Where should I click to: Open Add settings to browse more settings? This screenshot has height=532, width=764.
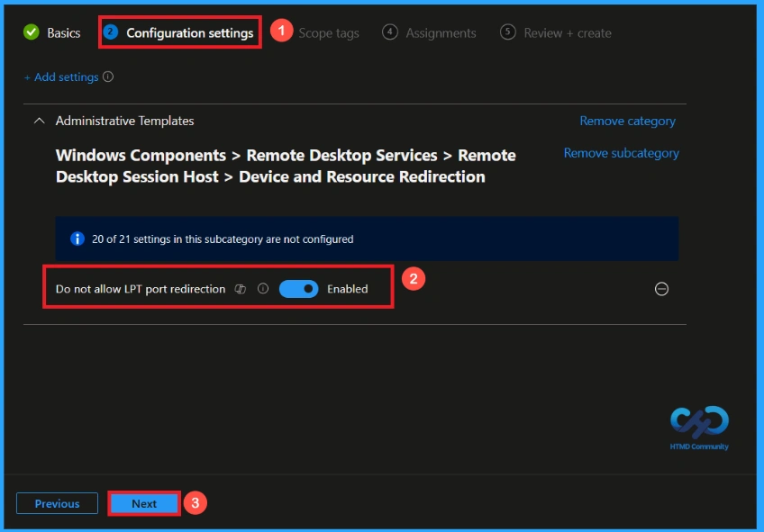pyautogui.click(x=63, y=77)
